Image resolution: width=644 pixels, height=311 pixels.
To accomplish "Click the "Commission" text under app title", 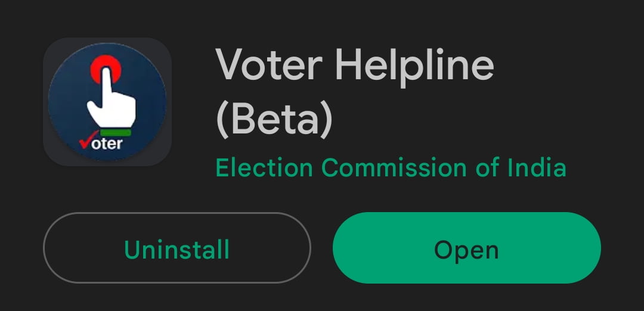I will pos(394,168).
